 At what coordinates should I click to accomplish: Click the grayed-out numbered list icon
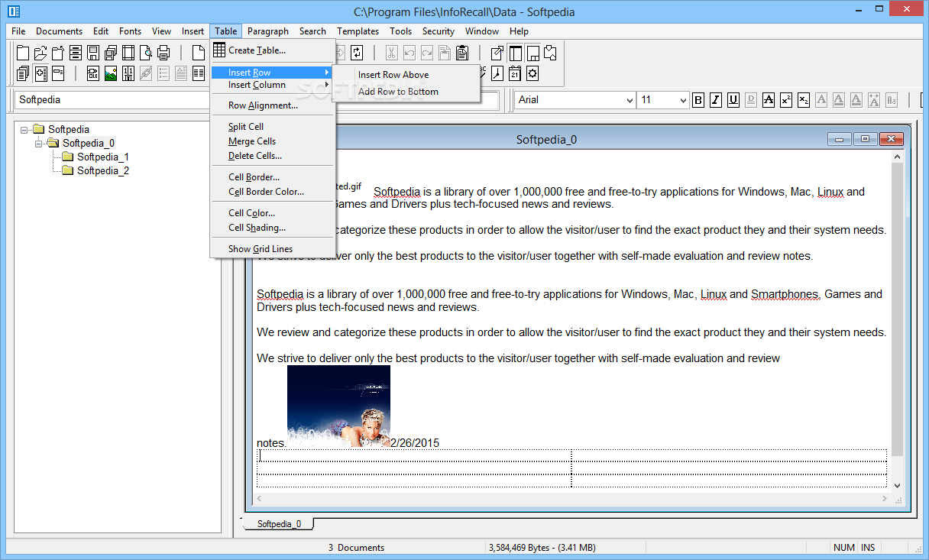click(x=163, y=73)
